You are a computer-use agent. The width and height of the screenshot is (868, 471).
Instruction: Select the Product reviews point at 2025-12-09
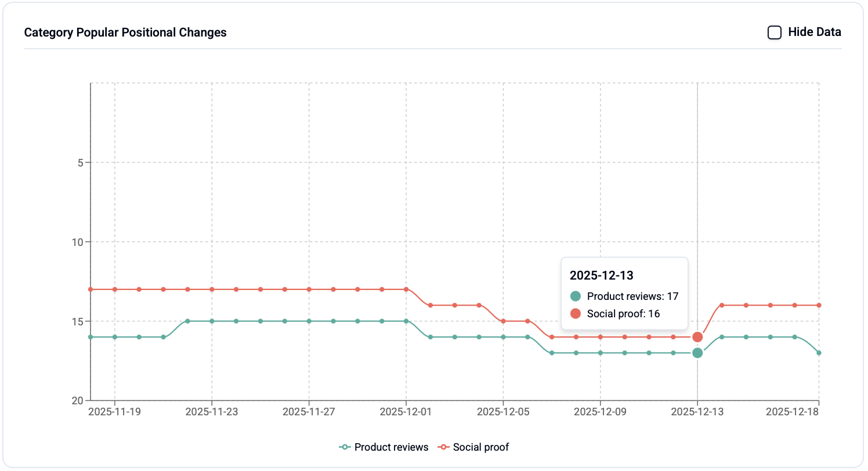[601, 353]
